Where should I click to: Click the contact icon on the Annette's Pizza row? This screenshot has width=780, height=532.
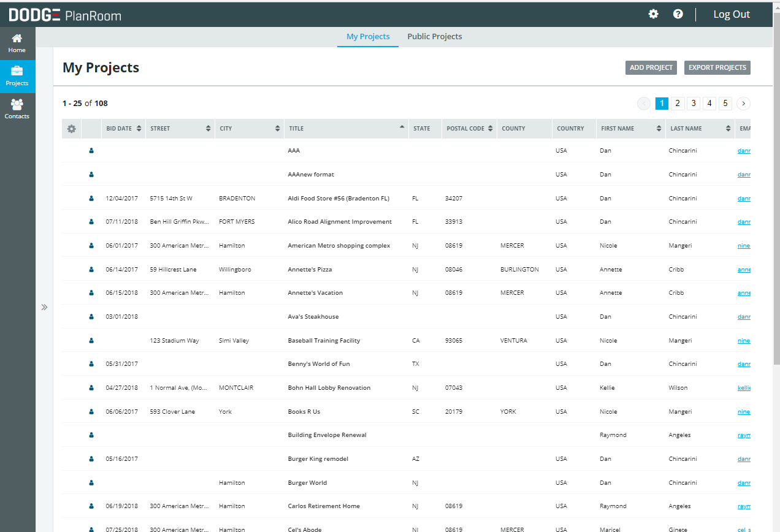(x=91, y=268)
